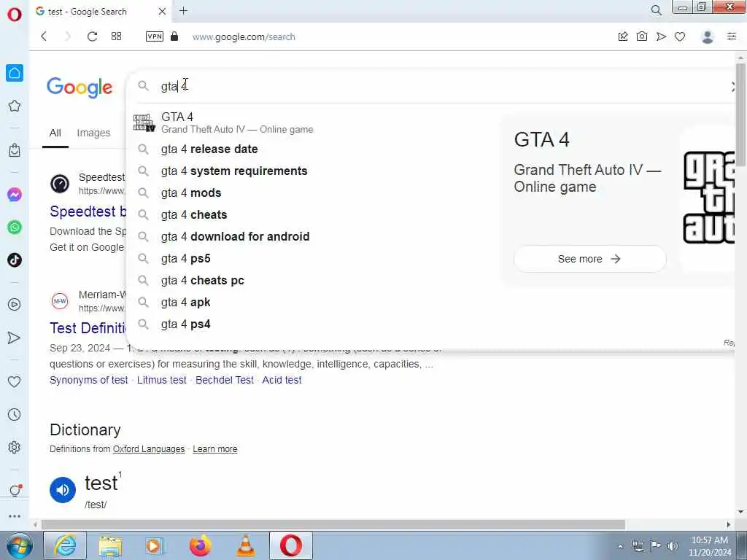Open Firefox from the taskbar

(200, 545)
